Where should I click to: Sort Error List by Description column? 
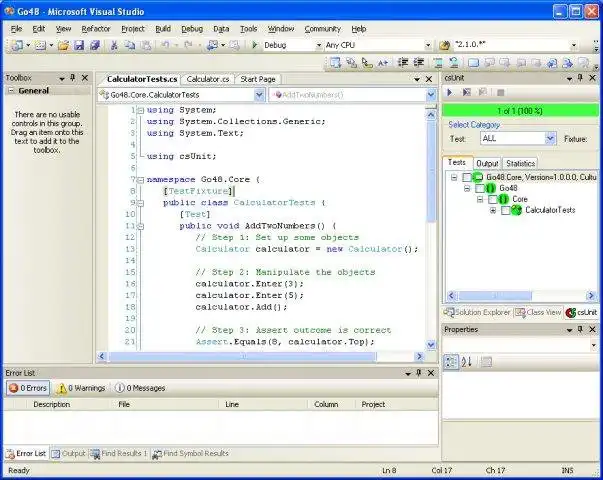pos(52,404)
